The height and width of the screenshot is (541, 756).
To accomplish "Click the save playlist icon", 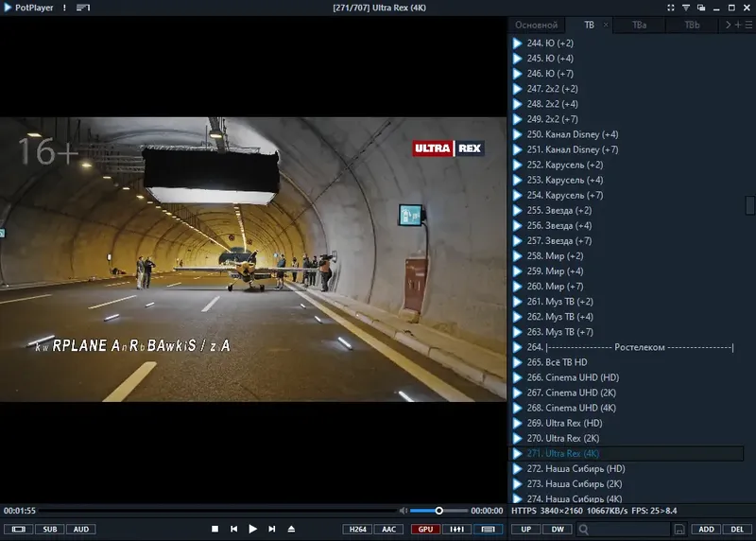I will click(x=679, y=530).
